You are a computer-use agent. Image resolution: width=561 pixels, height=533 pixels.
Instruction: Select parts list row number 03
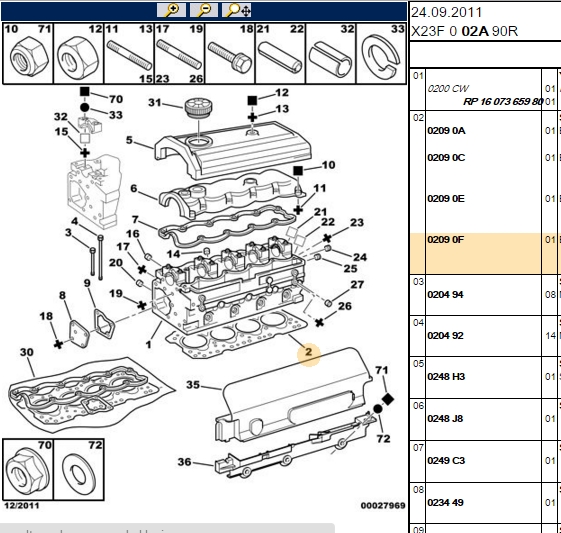[x=418, y=282]
